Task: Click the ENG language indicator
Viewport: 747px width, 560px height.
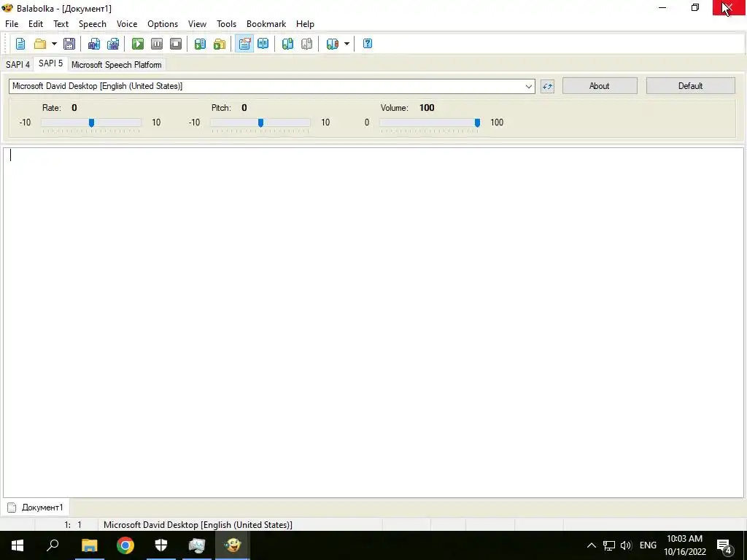Action: click(x=648, y=545)
